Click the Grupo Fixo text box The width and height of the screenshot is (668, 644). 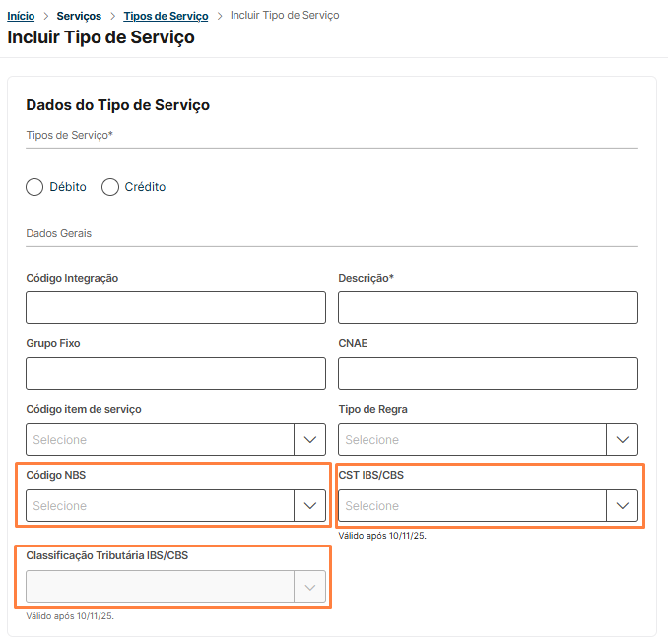point(175,373)
